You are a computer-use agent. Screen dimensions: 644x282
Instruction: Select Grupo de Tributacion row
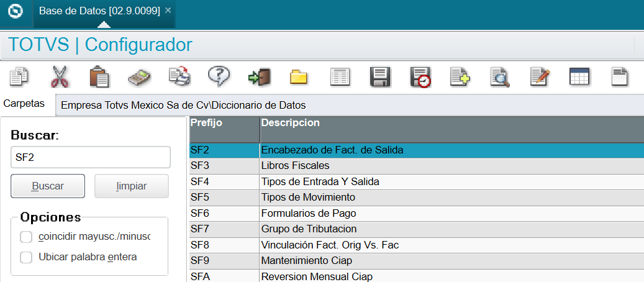(451, 229)
